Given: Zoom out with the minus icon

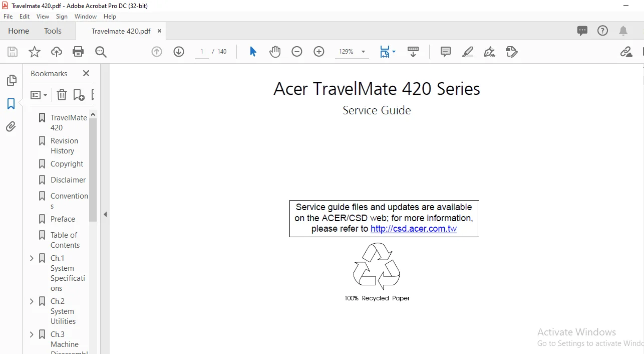Looking at the screenshot, I should tap(297, 52).
